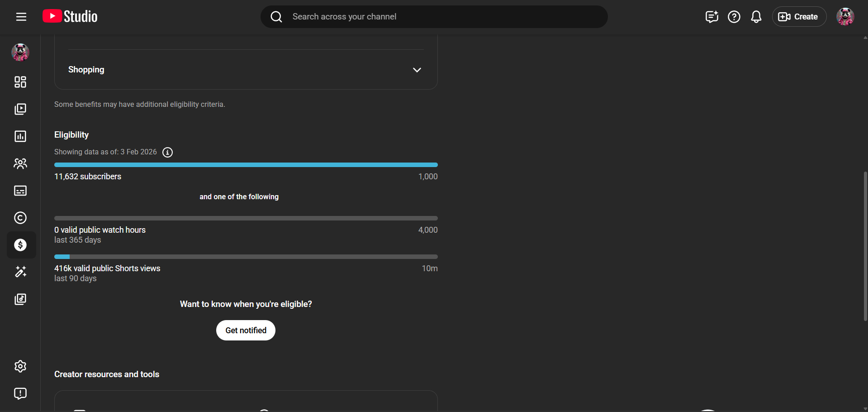Click the YouTube Studio logo
868x412 pixels.
click(x=70, y=17)
